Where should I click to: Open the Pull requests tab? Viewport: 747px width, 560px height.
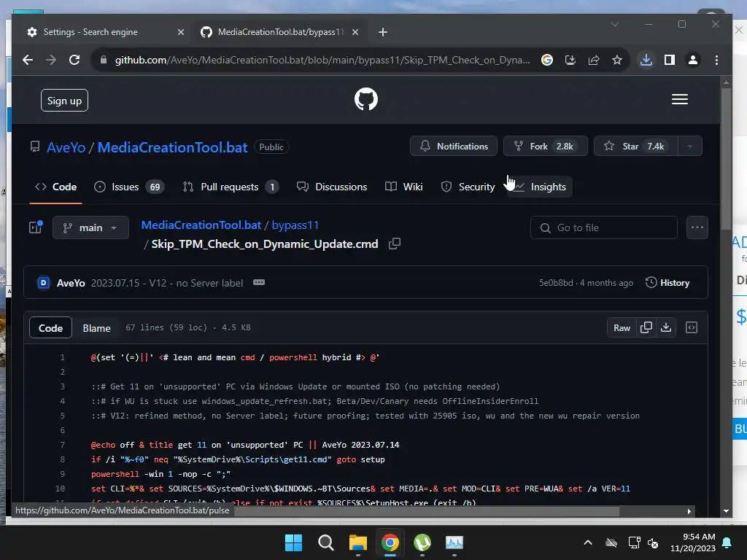point(231,187)
